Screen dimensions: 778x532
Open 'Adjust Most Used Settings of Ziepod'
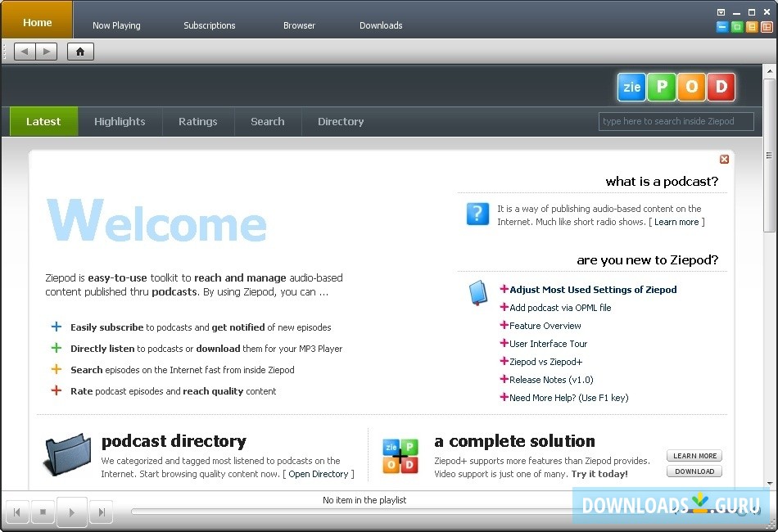(x=593, y=290)
